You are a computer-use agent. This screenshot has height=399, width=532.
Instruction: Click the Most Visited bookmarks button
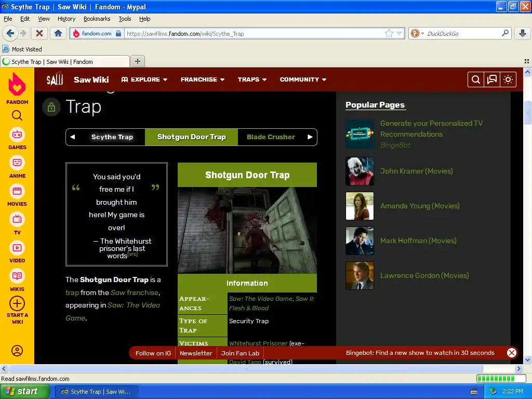(x=22, y=49)
